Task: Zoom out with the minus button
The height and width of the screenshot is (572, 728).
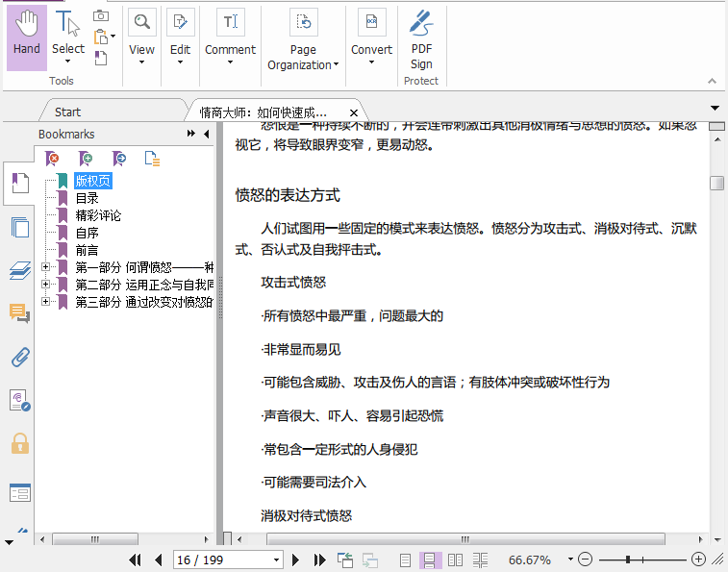Action: [586, 560]
